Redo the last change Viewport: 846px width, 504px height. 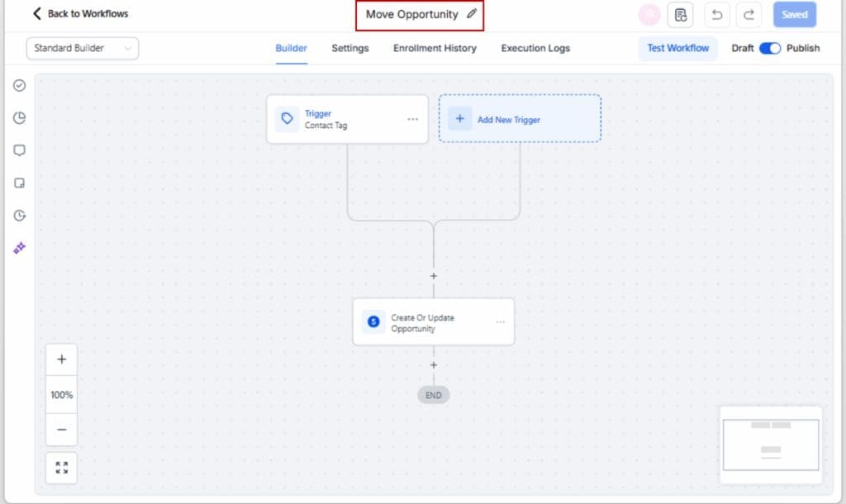pos(749,14)
